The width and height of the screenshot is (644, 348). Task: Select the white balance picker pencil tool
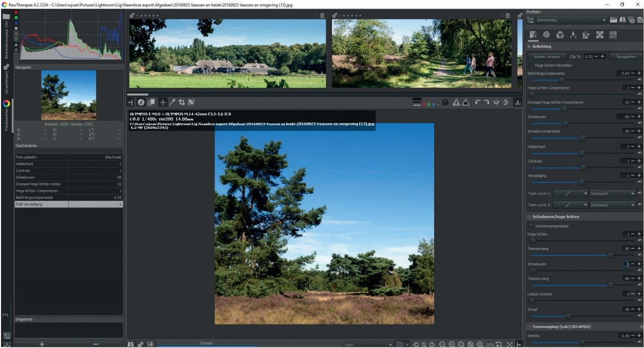(172, 103)
